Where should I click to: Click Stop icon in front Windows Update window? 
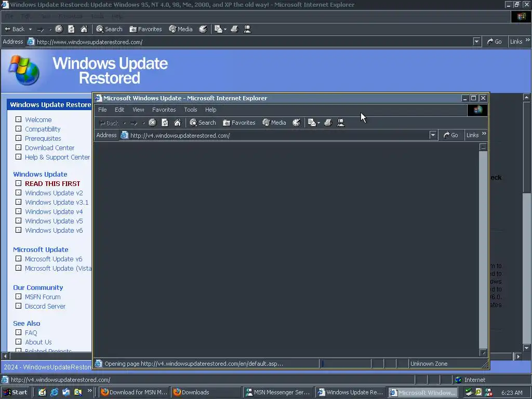pos(153,123)
